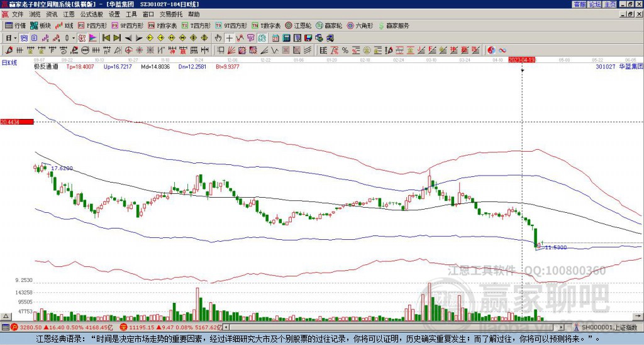Click the jump-to-last-bar icon
Viewport: 644px width, 345px height.
tap(117, 38)
